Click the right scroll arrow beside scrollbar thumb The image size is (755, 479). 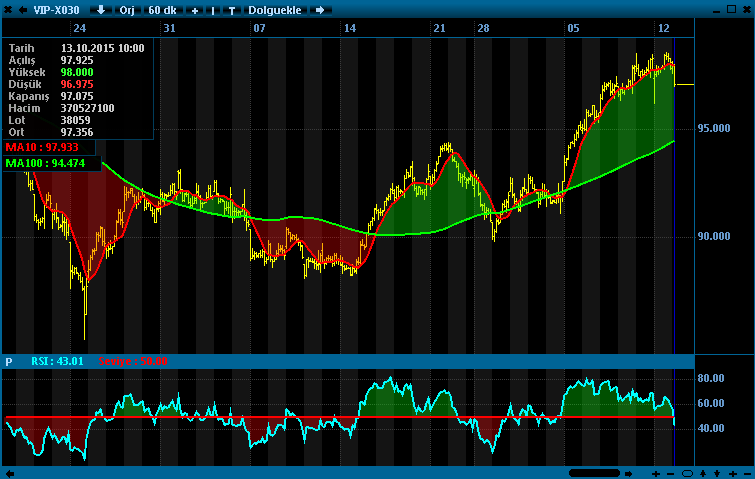[628, 474]
